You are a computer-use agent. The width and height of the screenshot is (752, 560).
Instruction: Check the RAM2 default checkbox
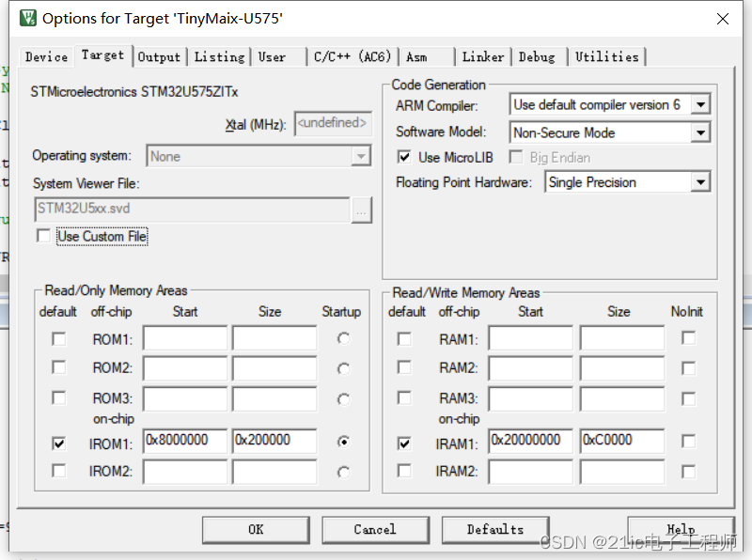(404, 367)
